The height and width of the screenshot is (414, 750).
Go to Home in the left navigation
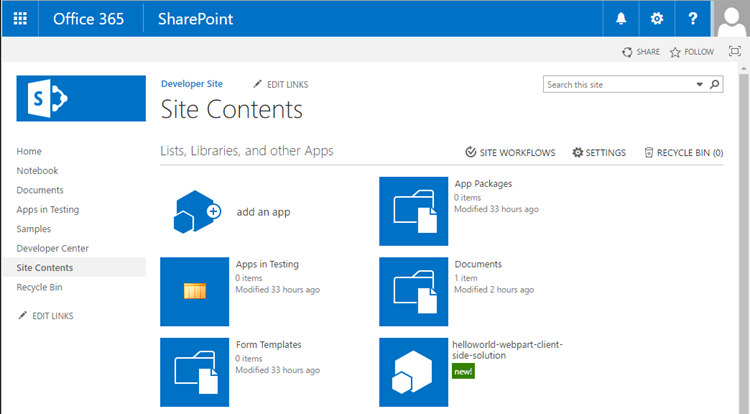click(x=29, y=151)
